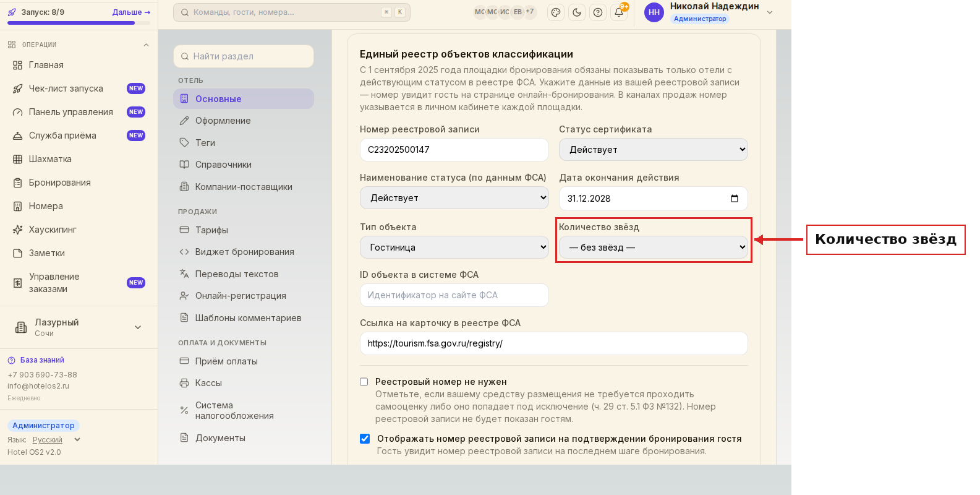Open Переводы текстов translate icon section

tap(244, 274)
